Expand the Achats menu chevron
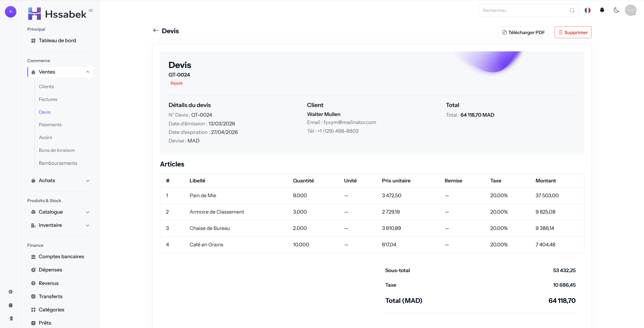The height and width of the screenshot is (328, 644). [x=88, y=181]
